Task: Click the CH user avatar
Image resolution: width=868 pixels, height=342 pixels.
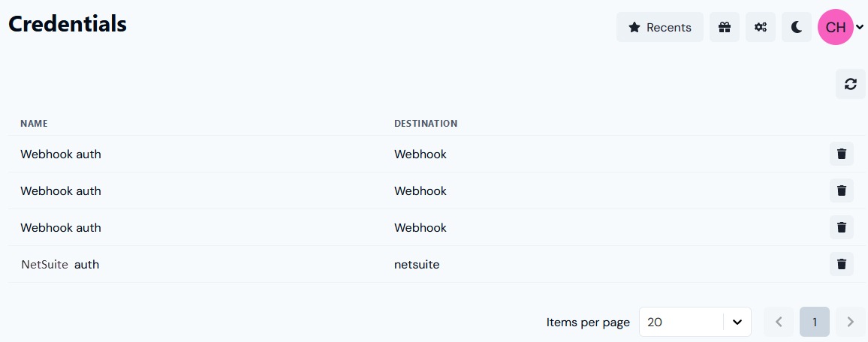Action: pos(835,27)
